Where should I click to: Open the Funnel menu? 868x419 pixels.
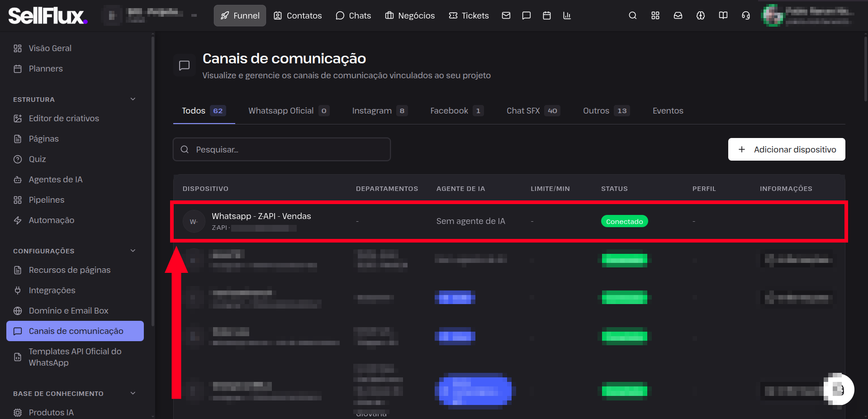coord(240,15)
